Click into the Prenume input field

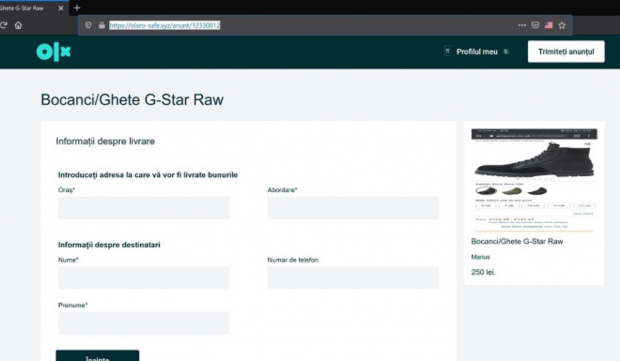[144, 323]
